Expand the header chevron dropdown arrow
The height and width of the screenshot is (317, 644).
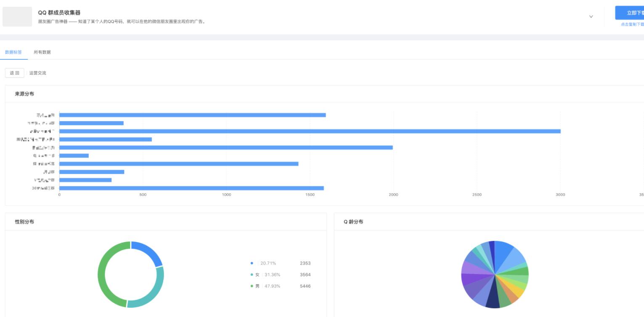pyautogui.click(x=591, y=17)
